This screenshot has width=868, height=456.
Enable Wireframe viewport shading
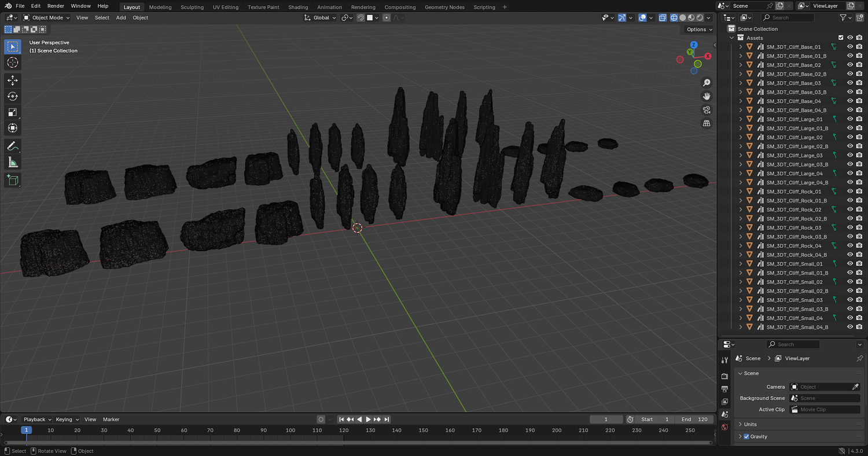(674, 17)
